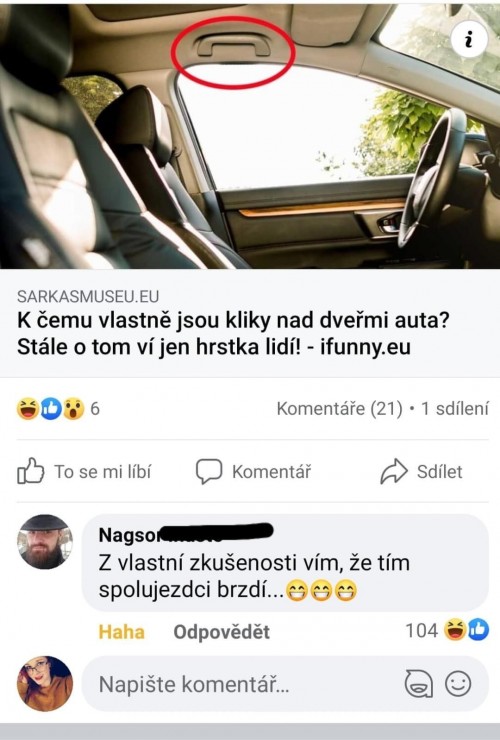View reactions on the comment with 104
Viewport: 500px width, 740px height.
coord(447,630)
